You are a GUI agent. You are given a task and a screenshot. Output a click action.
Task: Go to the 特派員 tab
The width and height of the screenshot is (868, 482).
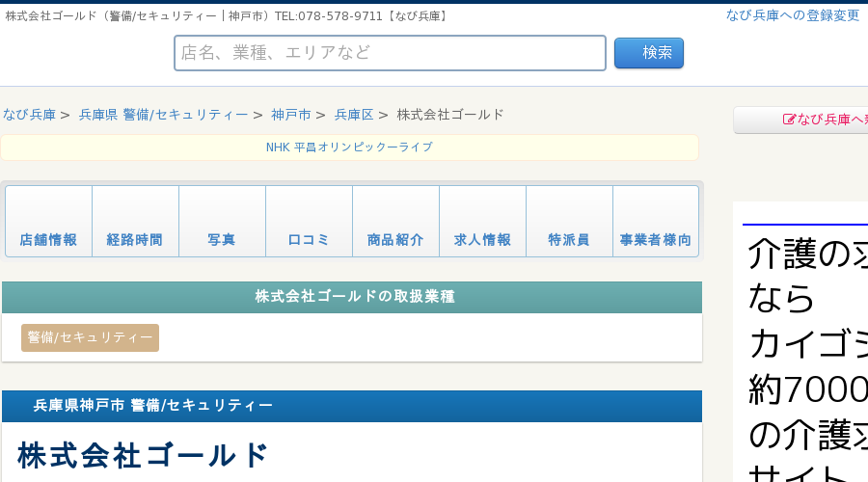pos(570,222)
